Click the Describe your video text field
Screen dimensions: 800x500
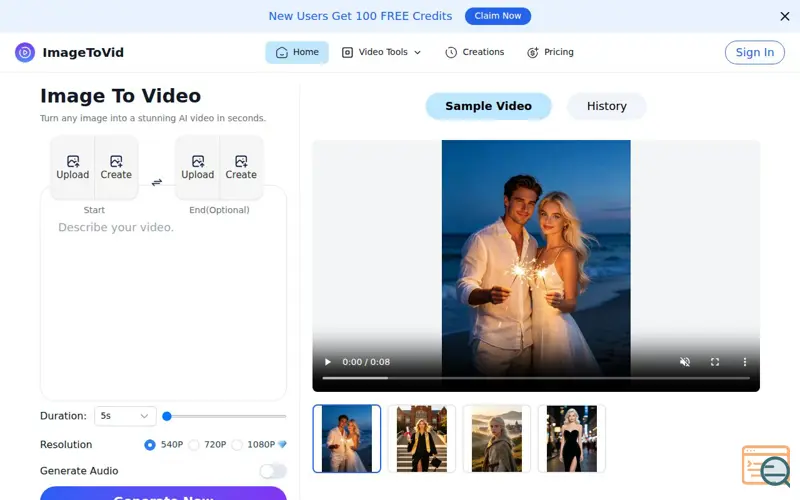[x=163, y=306]
